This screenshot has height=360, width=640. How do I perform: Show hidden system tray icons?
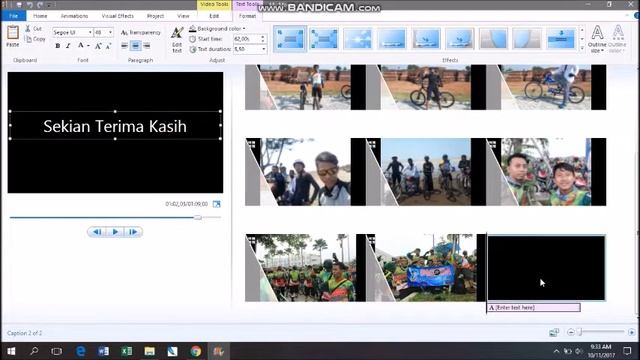pyautogui.click(x=556, y=351)
